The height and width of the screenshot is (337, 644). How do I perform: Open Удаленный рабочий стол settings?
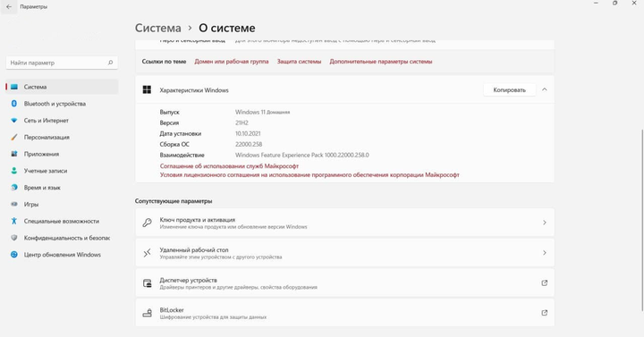click(x=344, y=252)
